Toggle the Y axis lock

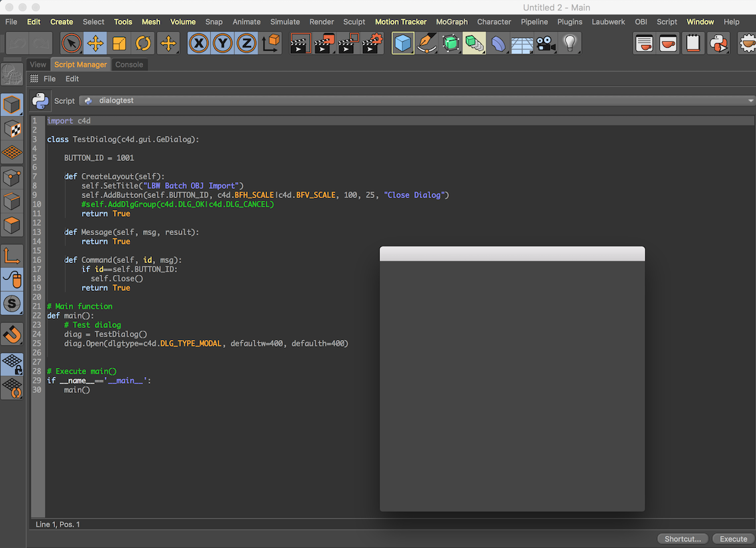click(223, 44)
